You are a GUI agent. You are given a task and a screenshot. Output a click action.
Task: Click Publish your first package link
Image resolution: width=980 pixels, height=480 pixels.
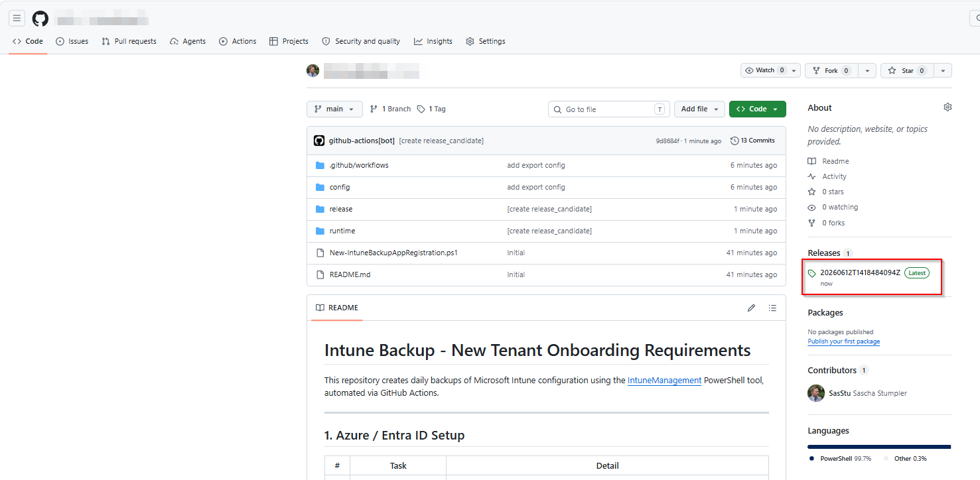(843, 341)
